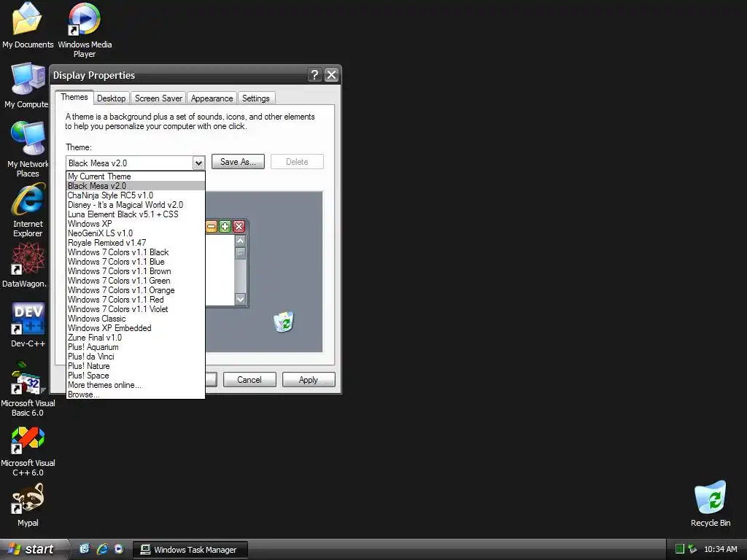Image resolution: width=747 pixels, height=560 pixels.
Task: Click the preview window scrollbar up arrow
Action: [x=240, y=241]
